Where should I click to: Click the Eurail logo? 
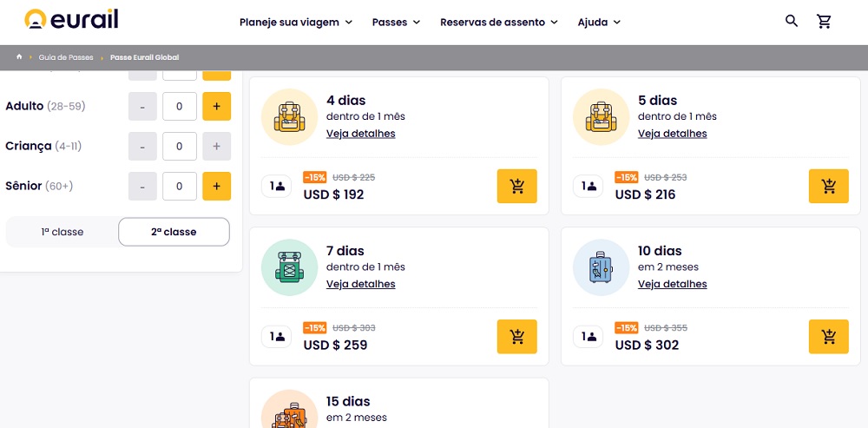[x=71, y=20]
